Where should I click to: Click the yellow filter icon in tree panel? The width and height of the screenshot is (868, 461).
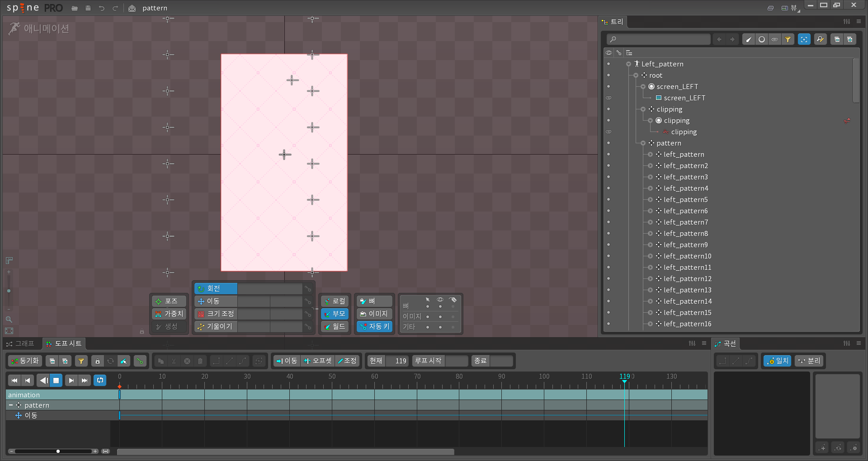(x=788, y=40)
